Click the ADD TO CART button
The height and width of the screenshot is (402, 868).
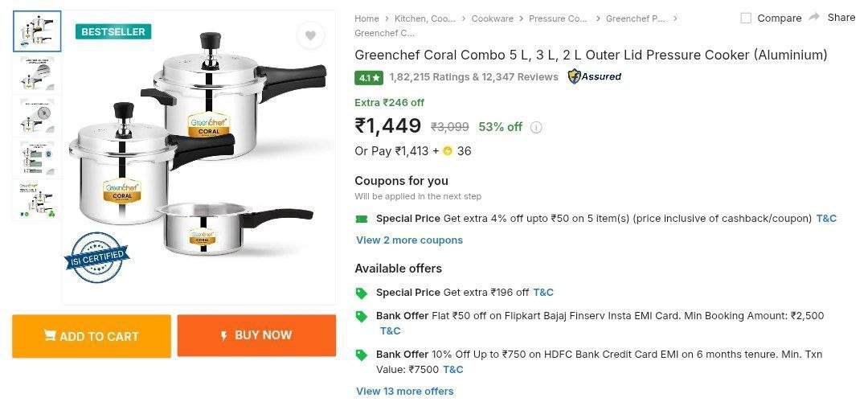click(92, 336)
